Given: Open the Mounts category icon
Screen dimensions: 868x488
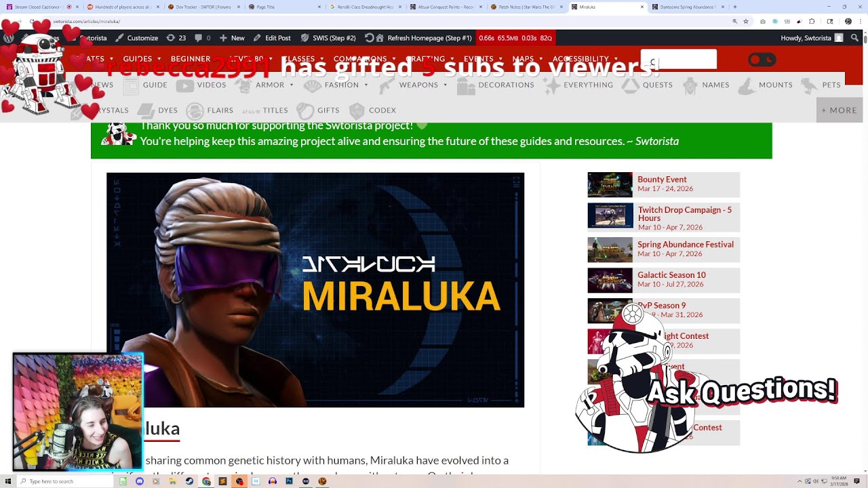Looking at the screenshot, I should click(x=765, y=85).
